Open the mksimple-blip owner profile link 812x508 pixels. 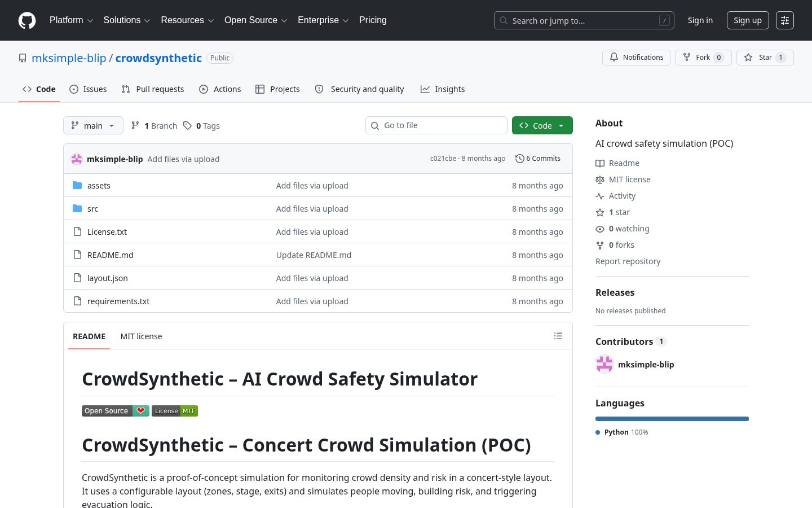coord(69,58)
